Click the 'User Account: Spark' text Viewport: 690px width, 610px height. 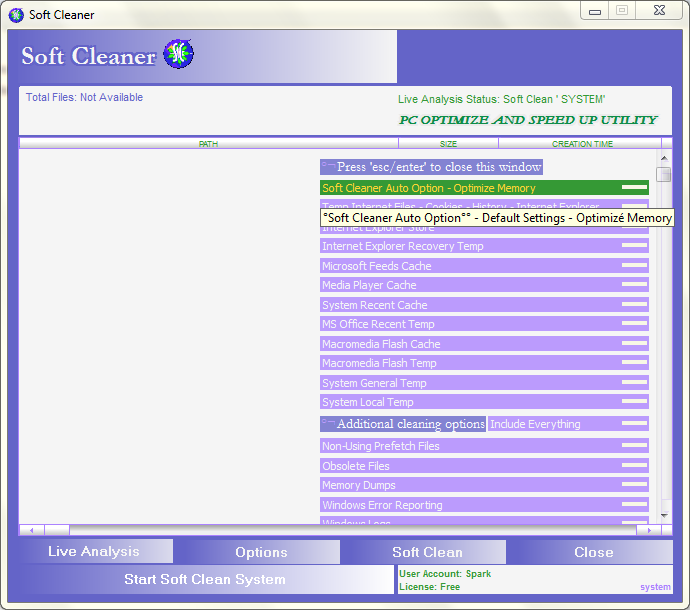click(445, 573)
